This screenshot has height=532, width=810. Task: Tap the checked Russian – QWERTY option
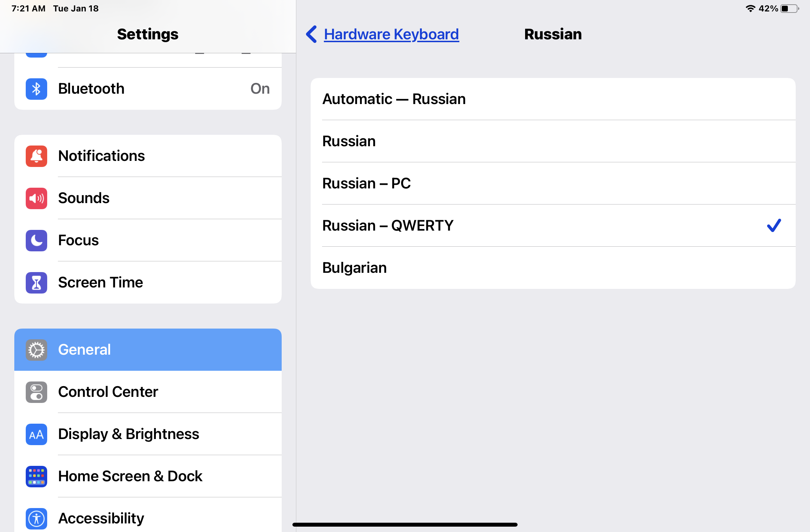[553, 226]
